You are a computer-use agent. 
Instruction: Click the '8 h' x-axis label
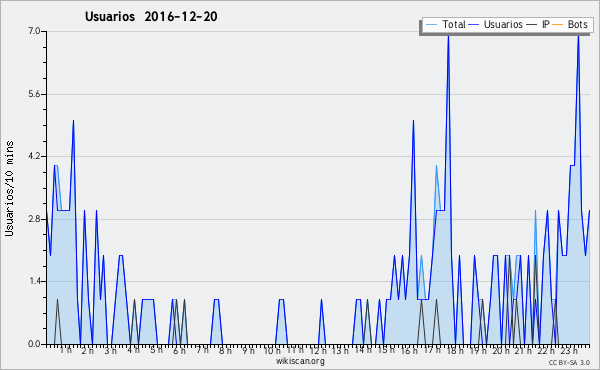tap(225, 350)
